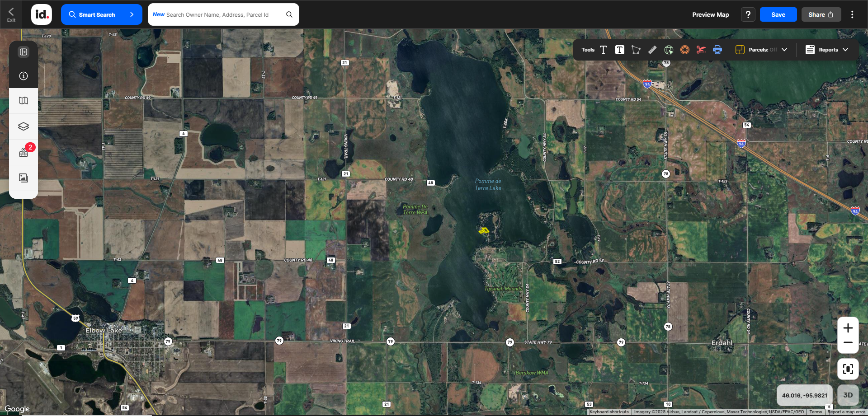
Task: Click the Preview Map option
Action: [x=710, y=14]
